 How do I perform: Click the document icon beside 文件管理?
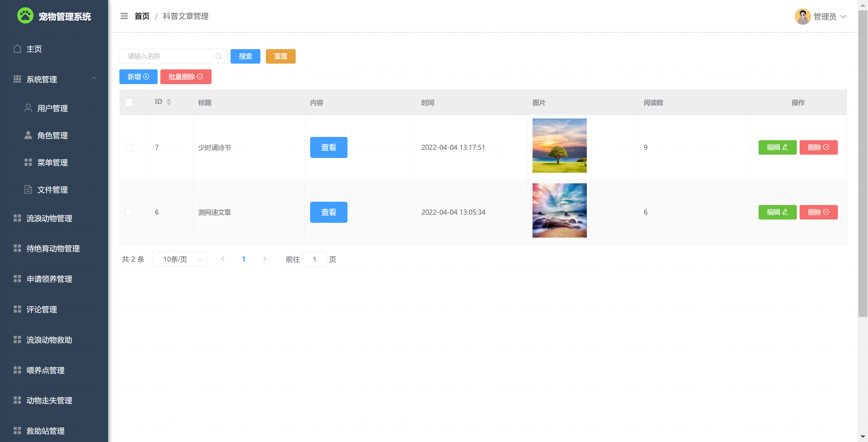coord(28,189)
